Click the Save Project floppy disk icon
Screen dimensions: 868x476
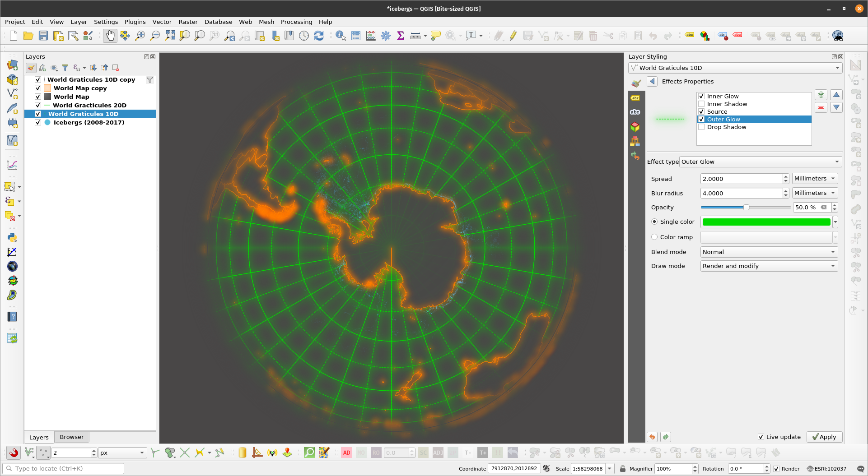point(43,36)
